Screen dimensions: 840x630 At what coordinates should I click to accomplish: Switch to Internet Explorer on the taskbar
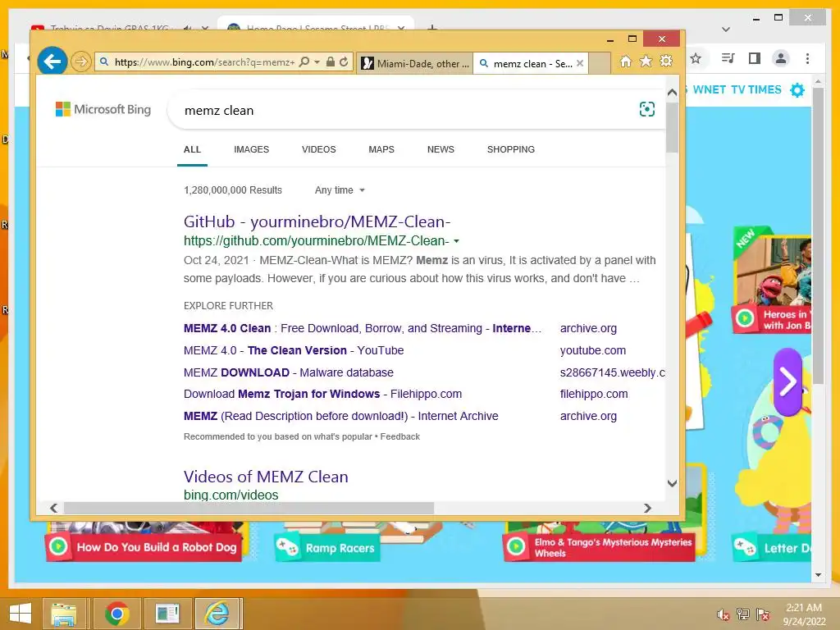coord(217,614)
